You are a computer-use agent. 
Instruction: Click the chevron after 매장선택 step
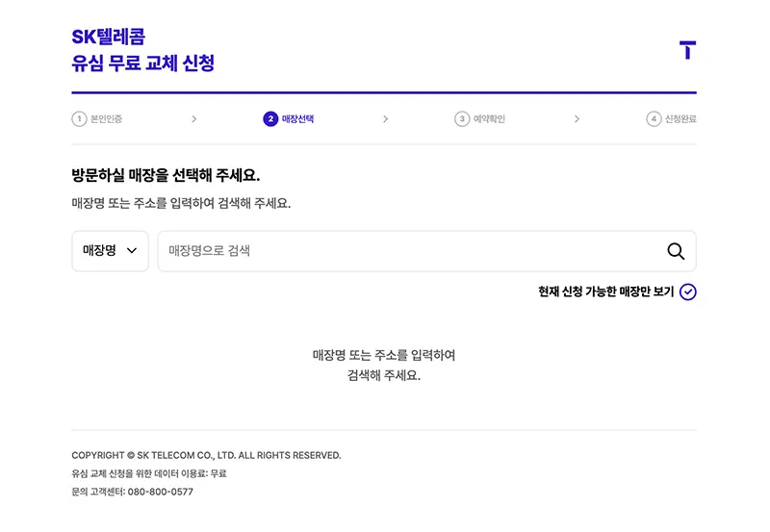pyautogui.click(x=386, y=118)
